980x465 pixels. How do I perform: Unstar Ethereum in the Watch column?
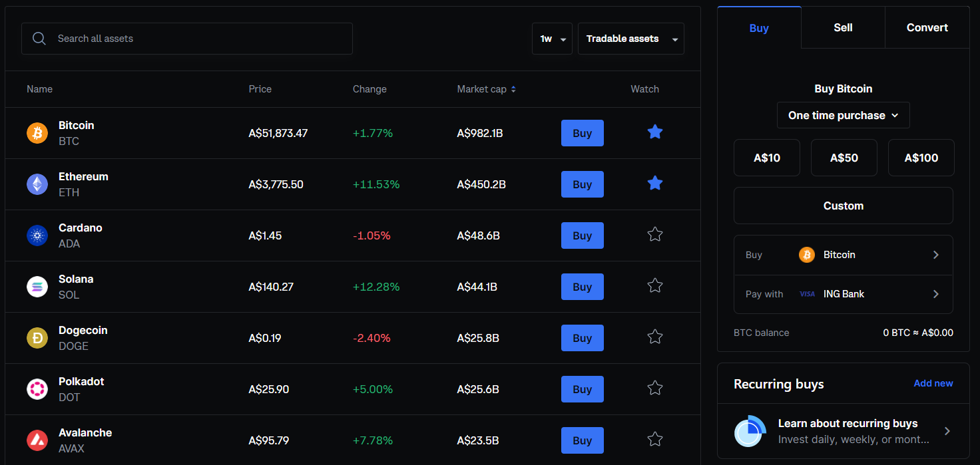click(x=655, y=183)
